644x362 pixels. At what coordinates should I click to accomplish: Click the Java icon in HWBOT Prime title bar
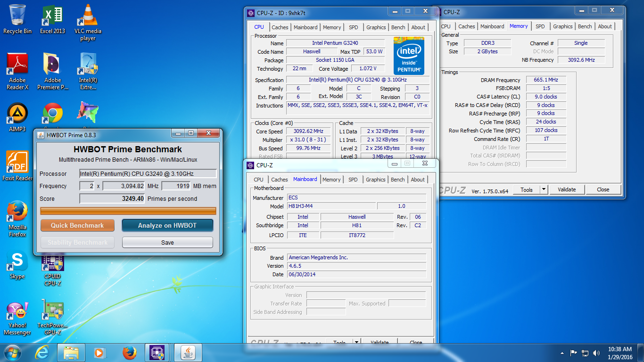pyautogui.click(x=41, y=135)
